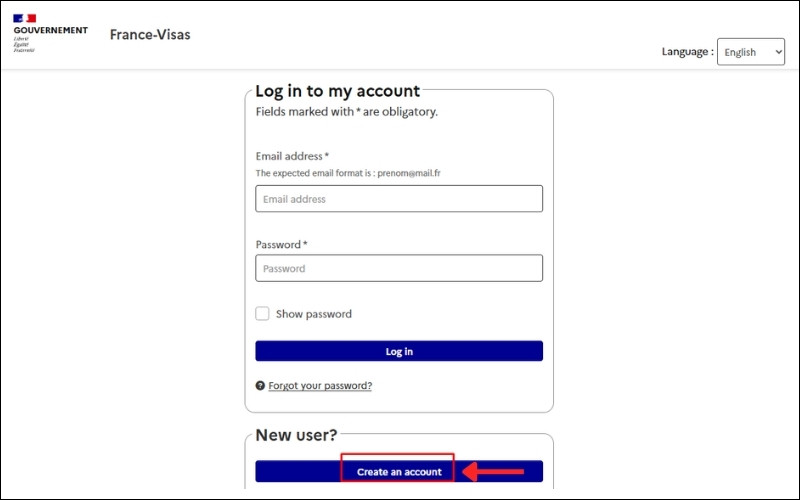800x500 pixels.
Task: Click the French Government Marianne logo
Action: tap(25, 18)
